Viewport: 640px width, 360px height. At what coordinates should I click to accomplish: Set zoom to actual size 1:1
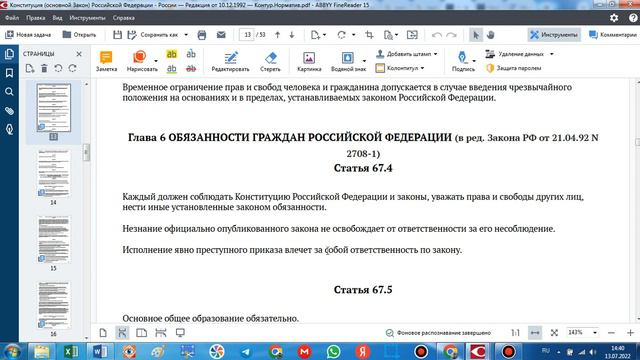pyautogui.click(x=516, y=333)
